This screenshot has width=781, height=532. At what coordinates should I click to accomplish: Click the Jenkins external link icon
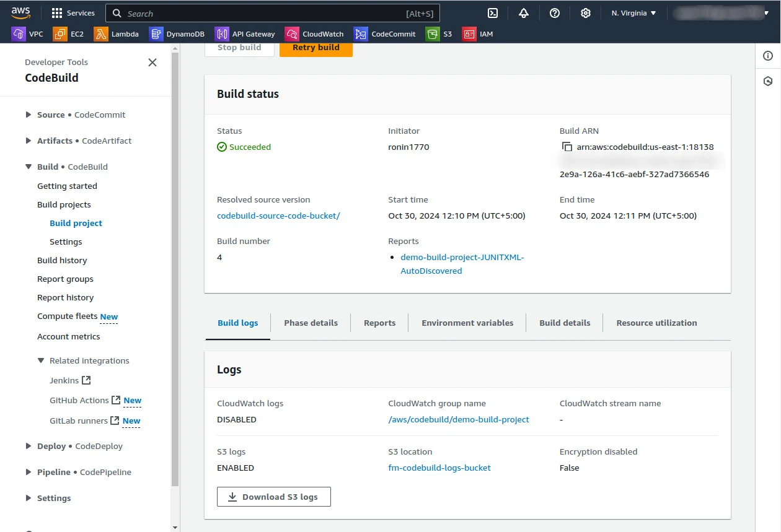point(87,380)
